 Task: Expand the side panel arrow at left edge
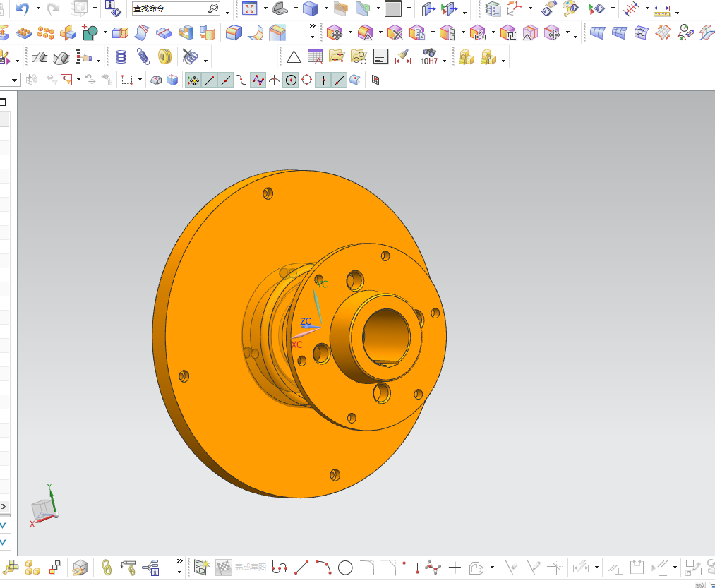4,506
